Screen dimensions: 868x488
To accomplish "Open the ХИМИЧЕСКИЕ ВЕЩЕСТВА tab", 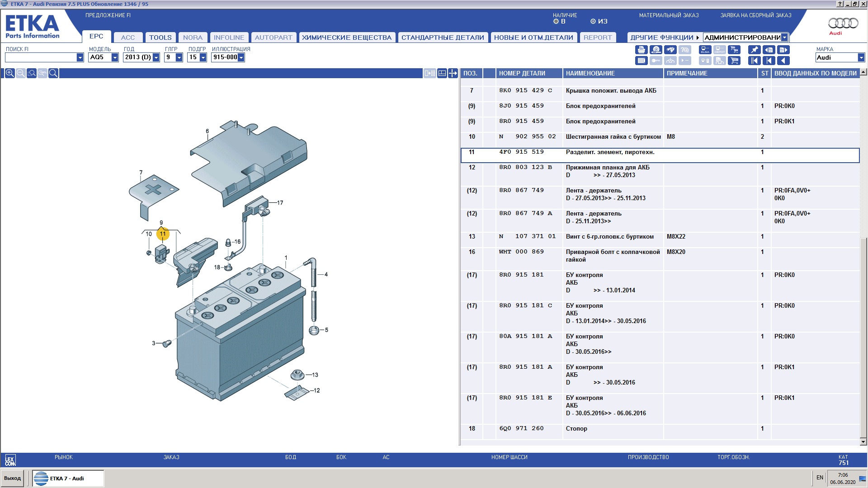I will [x=347, y=38].
